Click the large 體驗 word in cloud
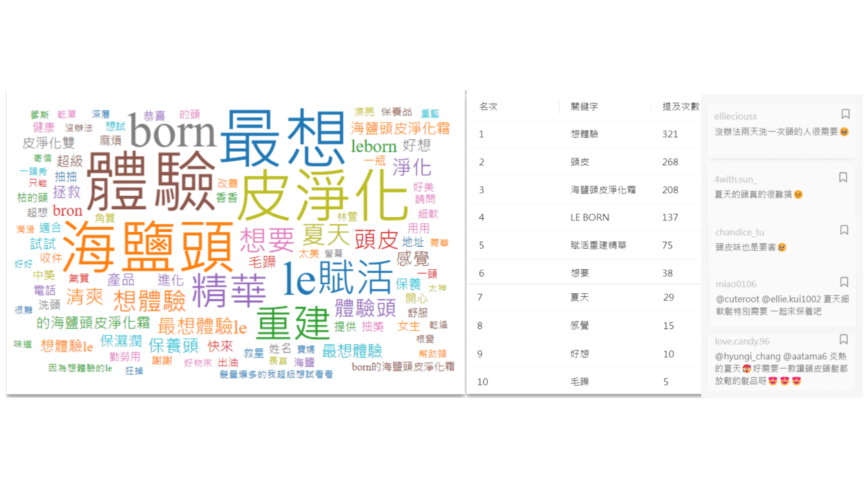This screenshot has width=868, height=488. 151,182
